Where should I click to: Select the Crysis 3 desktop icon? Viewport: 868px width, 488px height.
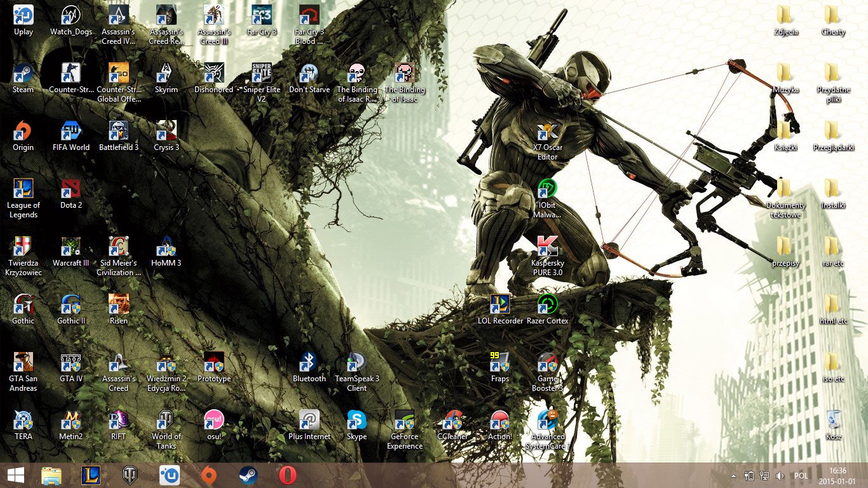click(166, 136)
